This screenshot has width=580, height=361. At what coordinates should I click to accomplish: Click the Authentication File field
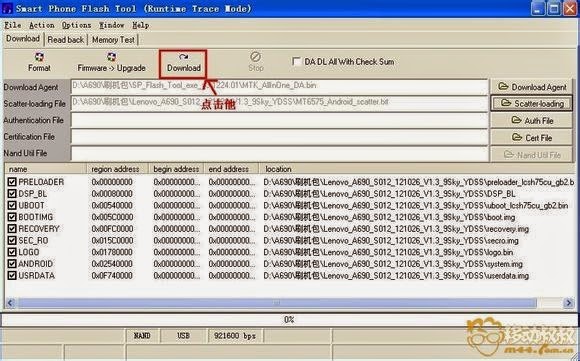coord(279,120)
